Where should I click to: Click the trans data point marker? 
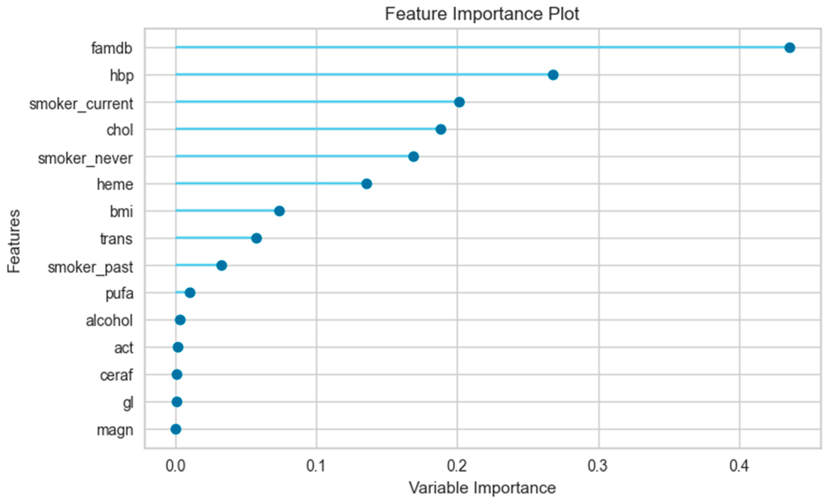point(256,238)
